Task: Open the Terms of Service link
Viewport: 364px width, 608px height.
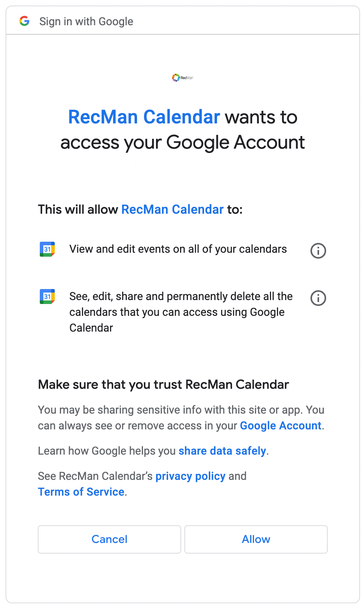Action: click(x=81, y=492)
